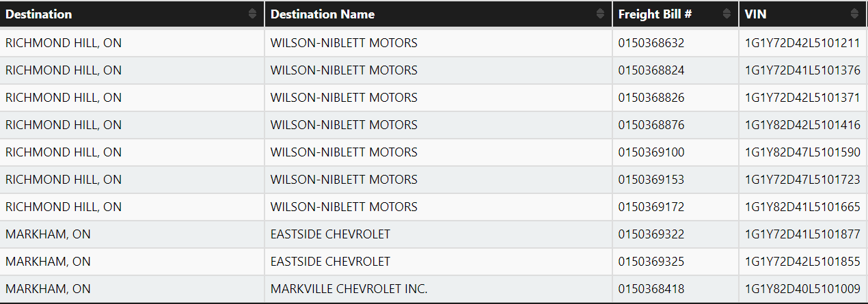Select the MARKVILLE CHEVROLET INC. cell
Screen dimensions: 868x304
tap(349, 289)
